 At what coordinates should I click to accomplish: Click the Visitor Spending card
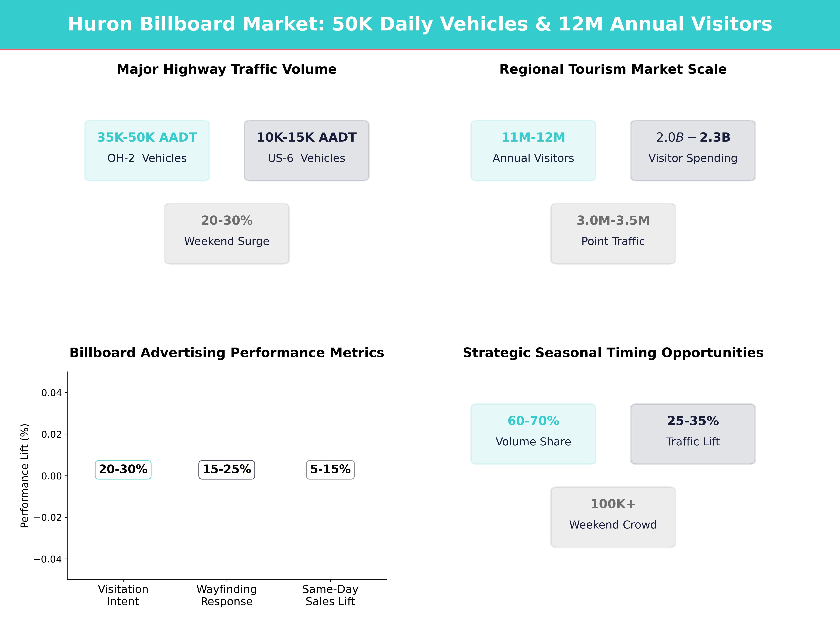tap(693, 150)
